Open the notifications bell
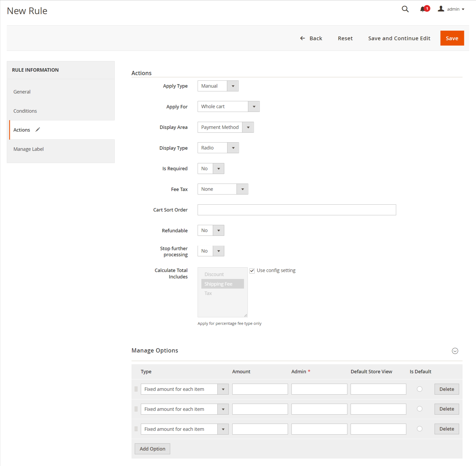The image size is (476, 466). 423,9
